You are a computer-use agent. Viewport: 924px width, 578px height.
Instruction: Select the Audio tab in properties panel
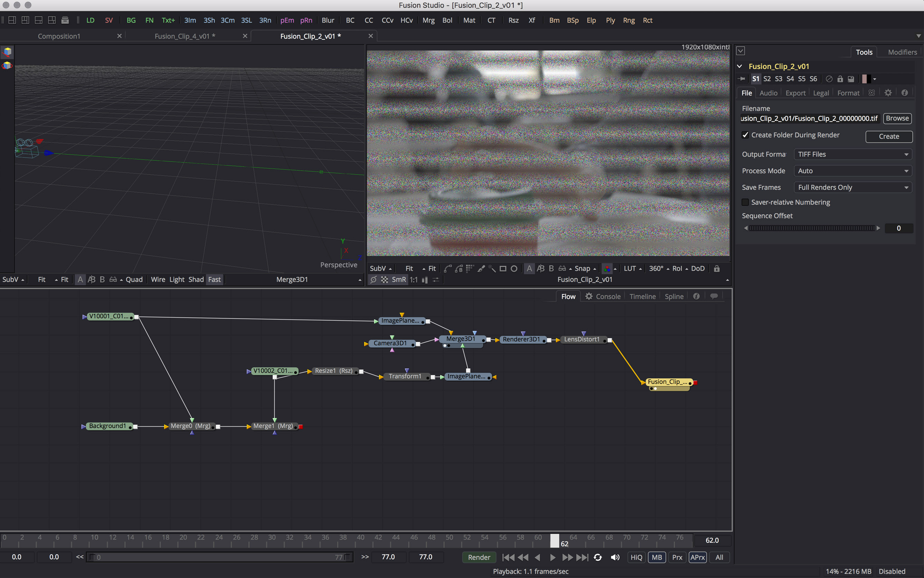768,93
